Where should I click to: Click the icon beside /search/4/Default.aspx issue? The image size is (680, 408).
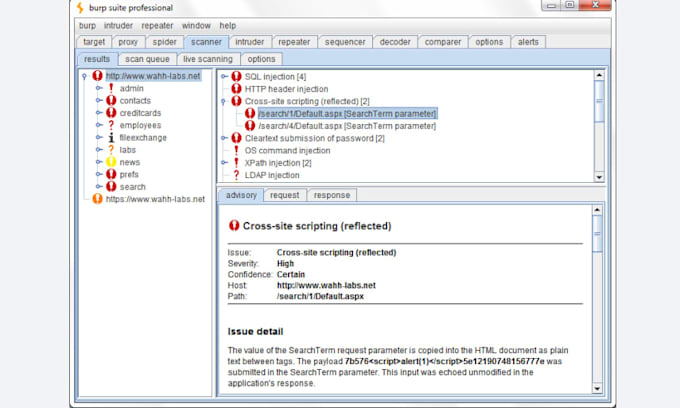coord(250,126)
